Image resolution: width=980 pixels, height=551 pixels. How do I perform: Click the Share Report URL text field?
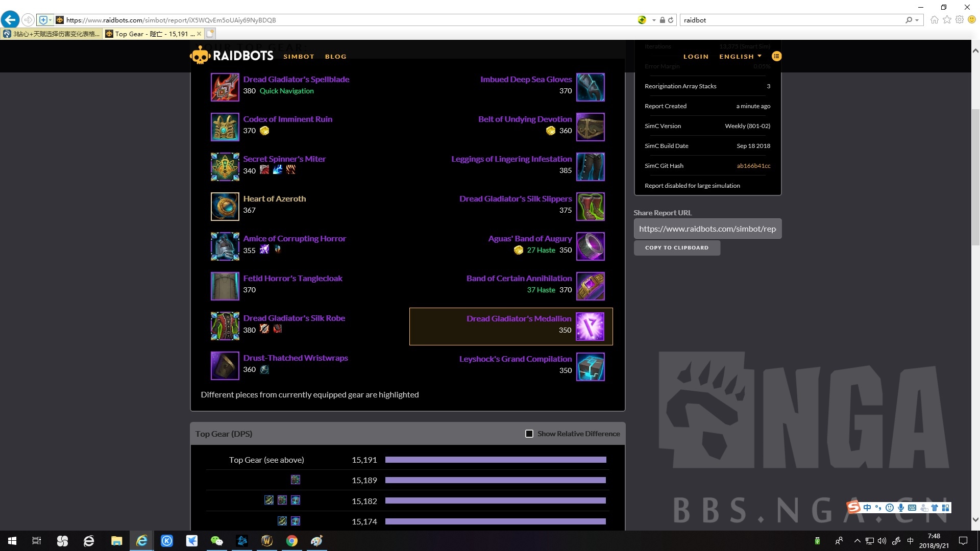pos(707,229)
